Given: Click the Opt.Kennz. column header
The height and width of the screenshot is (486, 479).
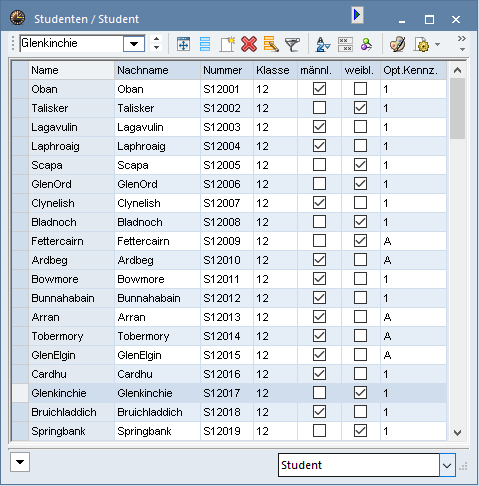Looking at the screenshot, I should click(x=413, y=70).
